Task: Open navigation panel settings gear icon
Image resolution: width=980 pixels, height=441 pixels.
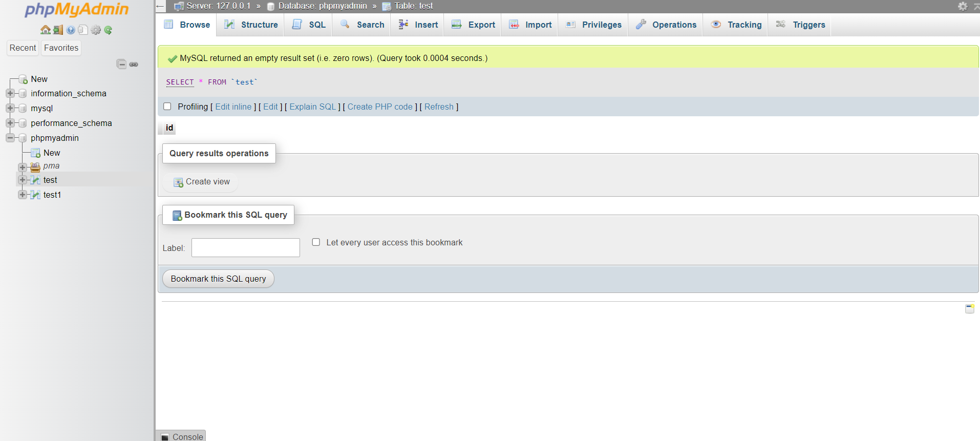Action: click(x=96, y=30)
